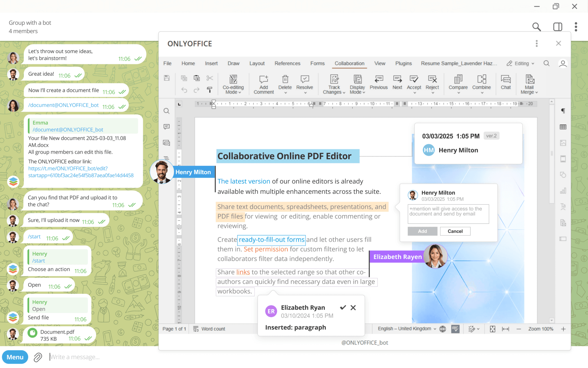Viewport: 588px width, 368px height.
Task: Open Text Art settings in the right sidebar
Action: (563, 206)
